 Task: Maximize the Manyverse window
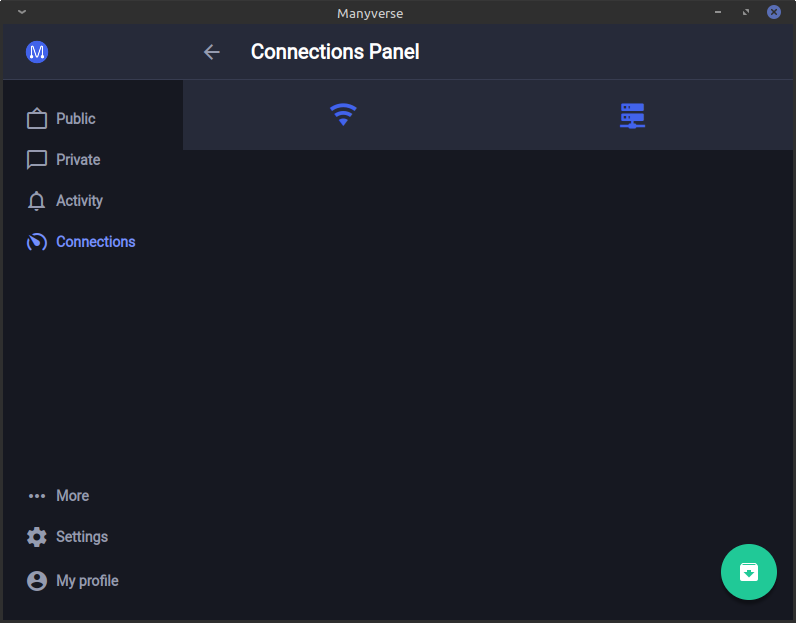click(x=746, y=12)
